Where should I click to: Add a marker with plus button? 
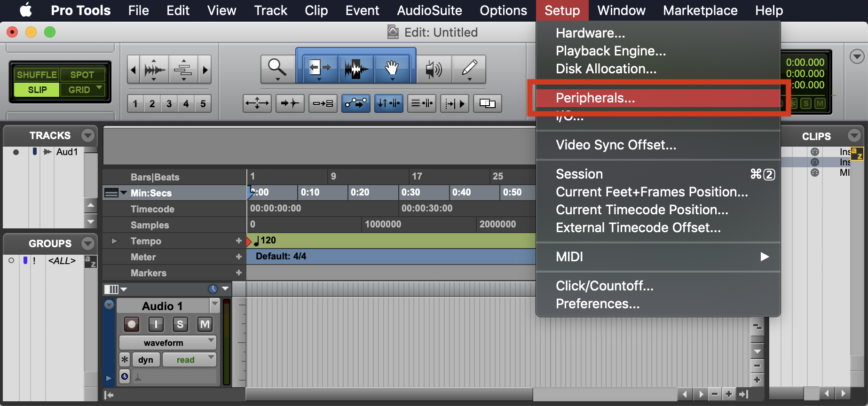(239, 273)
